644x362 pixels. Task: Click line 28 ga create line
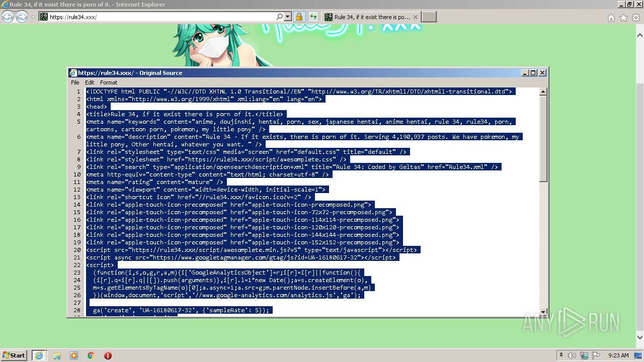pyautogui.click(x=181, y=310)
